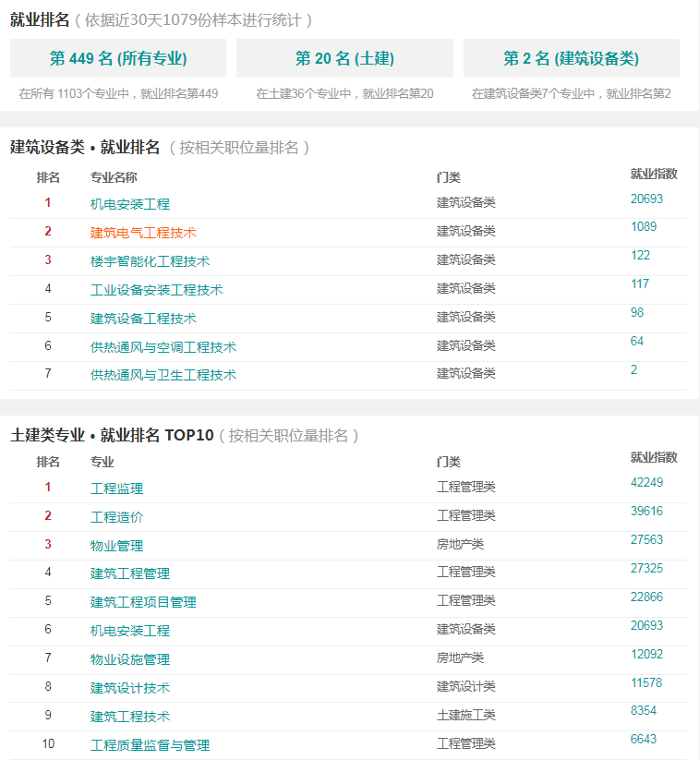The height and width of the screenshot is (760, 700).
Task: Open the 建筑设备工程技术 link
Action: [143, 319]
